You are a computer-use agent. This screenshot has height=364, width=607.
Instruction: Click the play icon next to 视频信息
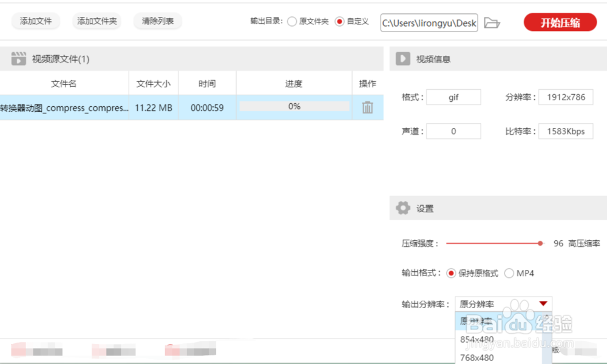coord(402,58)
